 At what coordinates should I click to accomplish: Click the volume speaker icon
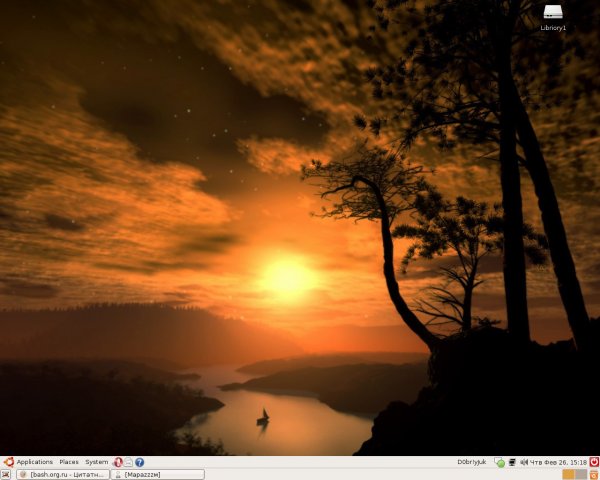tap(523, 462)
